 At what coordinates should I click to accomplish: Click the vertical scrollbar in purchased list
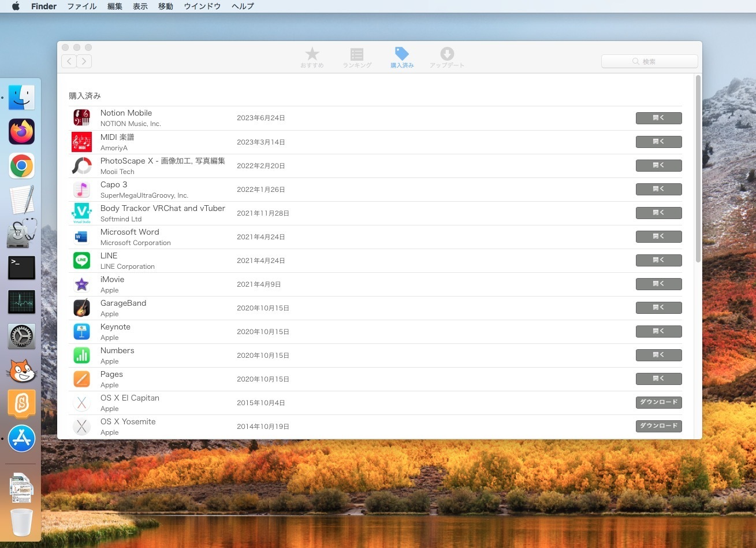tap(698, 168)
